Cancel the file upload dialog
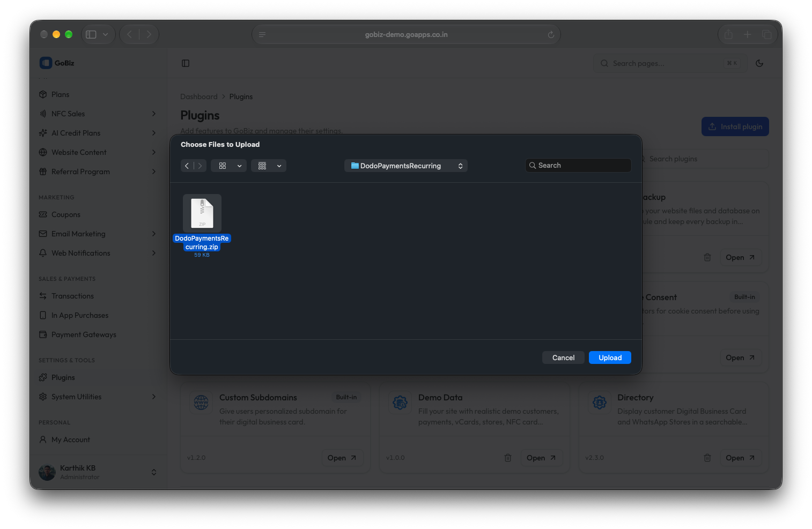The height and width of the screenshot is (529, 812). [x=563, y=357]
